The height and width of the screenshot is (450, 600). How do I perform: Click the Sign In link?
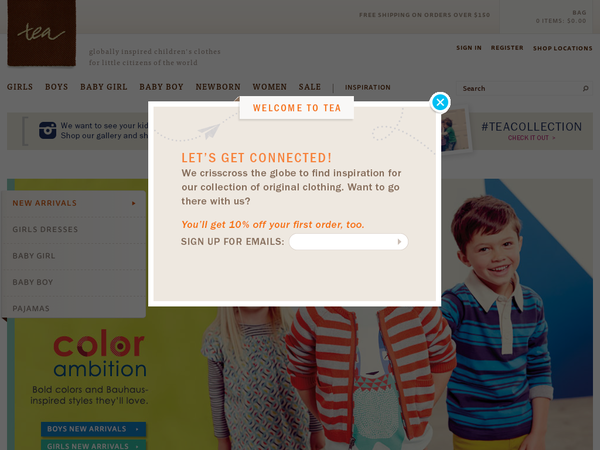pos(469,48)
